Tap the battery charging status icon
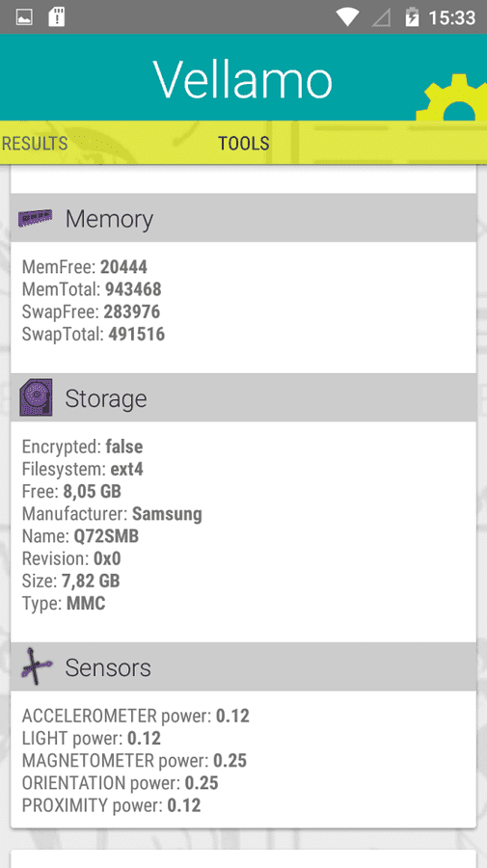 [x=412, y=17]
